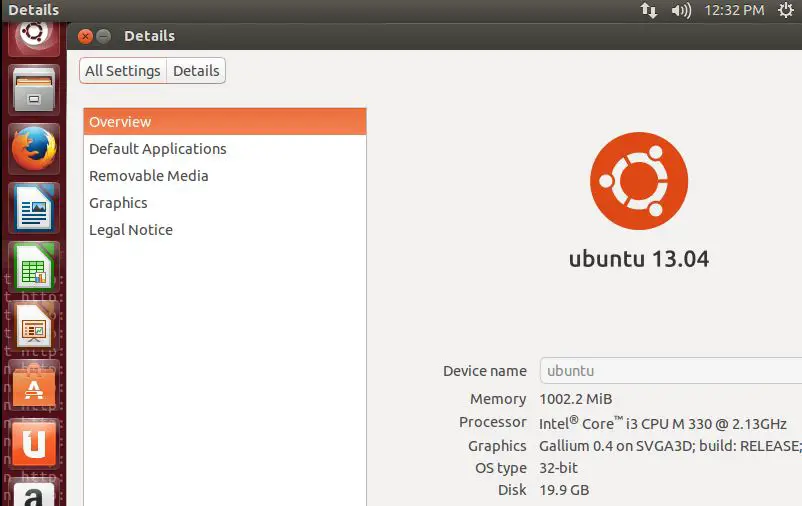Click the processor text Intel Core i3
Screen dimensions: 802x506
(x=662, y=423)
